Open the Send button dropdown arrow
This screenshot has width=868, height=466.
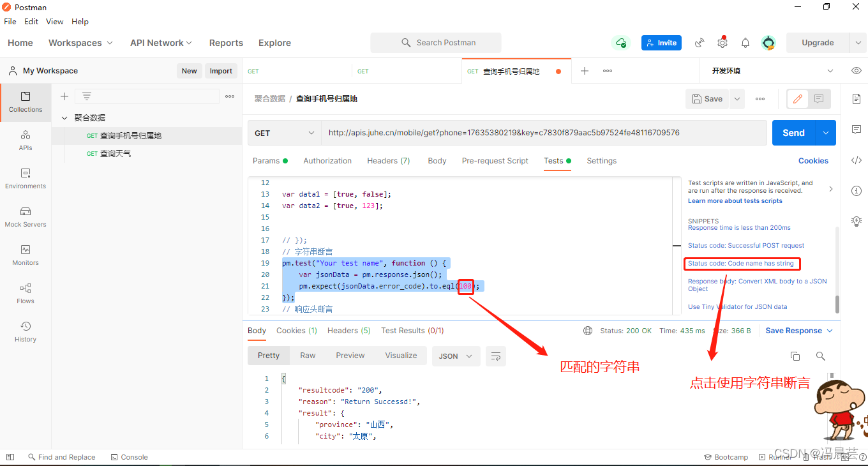click(826, 133)
